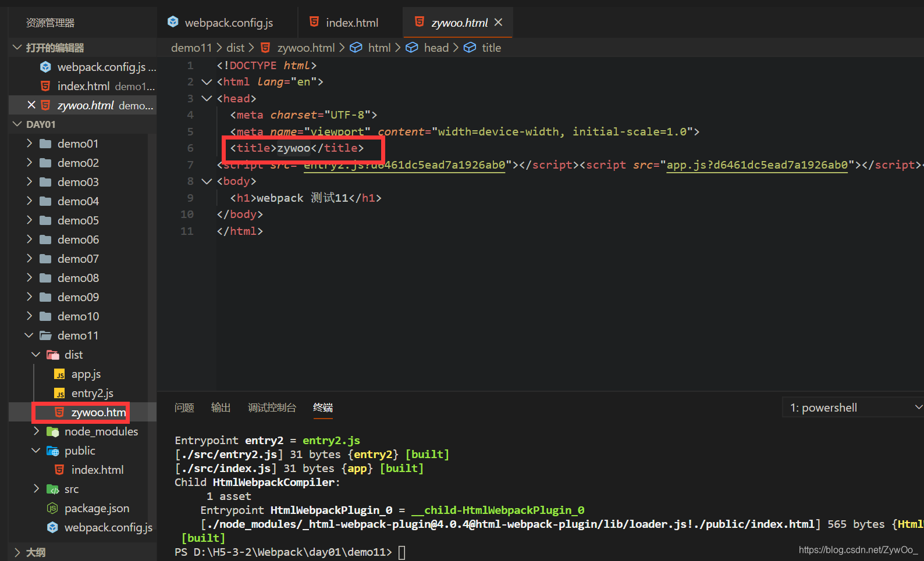This screenshot has width=924, height=561.
Task: Open the Debug Console tab (调试控制台)
Action: coord(272,408)
